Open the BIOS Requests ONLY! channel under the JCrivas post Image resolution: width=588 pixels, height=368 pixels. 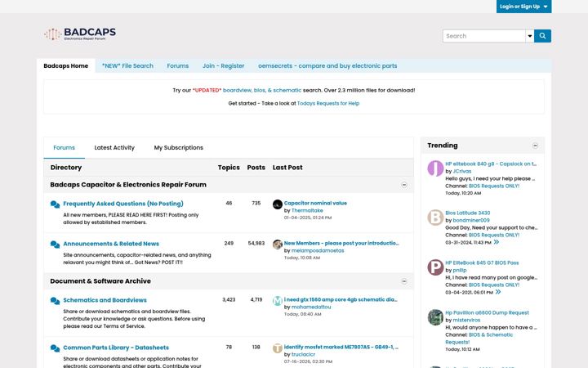coord(494,186)
